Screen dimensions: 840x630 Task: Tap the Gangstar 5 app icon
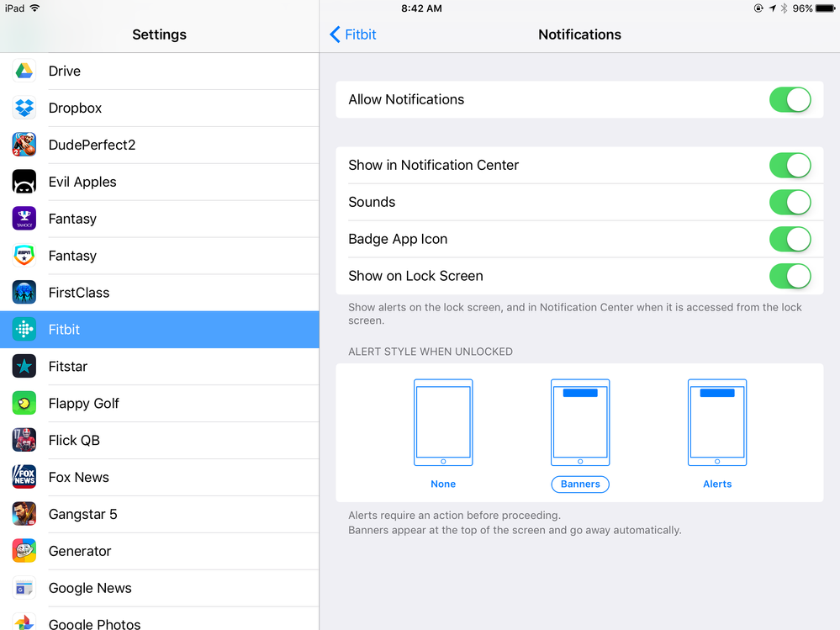(24, 514)
